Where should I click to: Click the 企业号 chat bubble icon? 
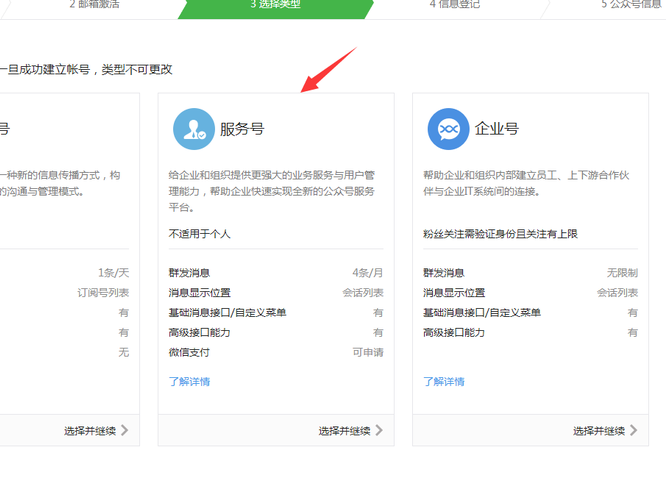pos(449,129)
